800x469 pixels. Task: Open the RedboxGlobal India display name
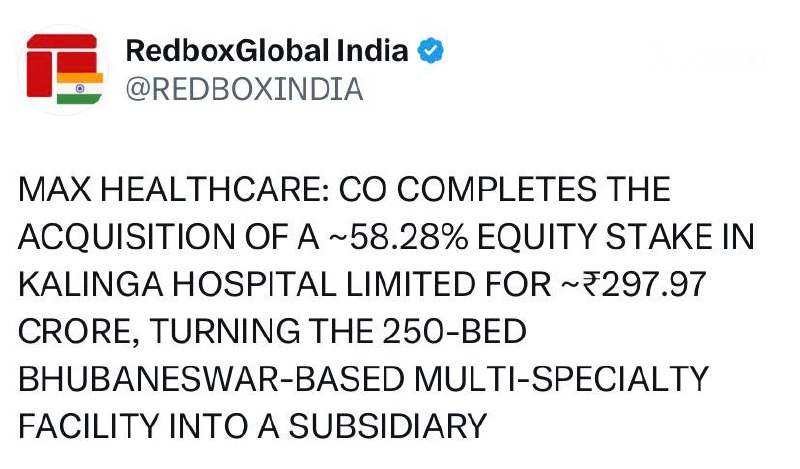pyautogui.click(x=267, y=51)
